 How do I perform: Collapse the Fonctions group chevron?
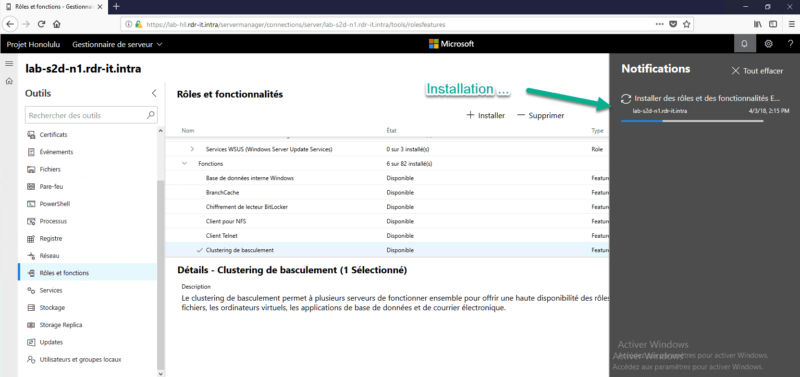click(184, 164)
